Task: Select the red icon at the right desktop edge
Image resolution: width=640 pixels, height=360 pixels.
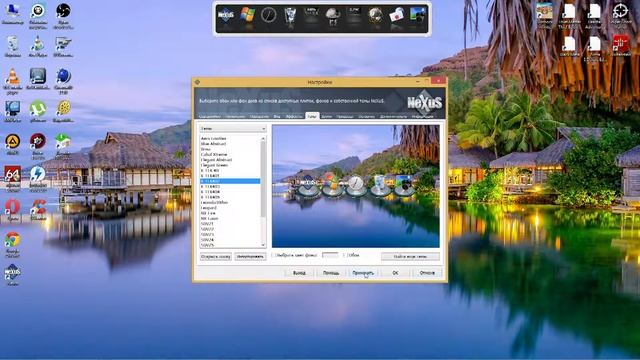Action: point(621,45)
